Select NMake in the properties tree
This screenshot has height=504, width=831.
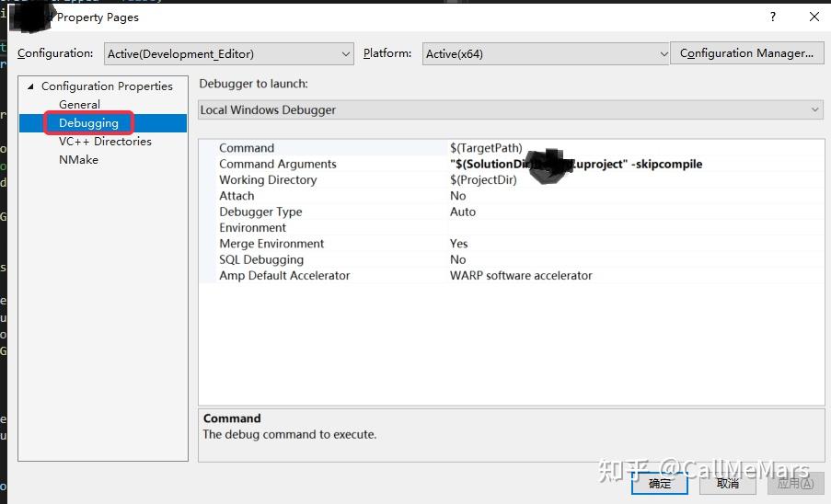pyautogui.click(x=78, y=160)
